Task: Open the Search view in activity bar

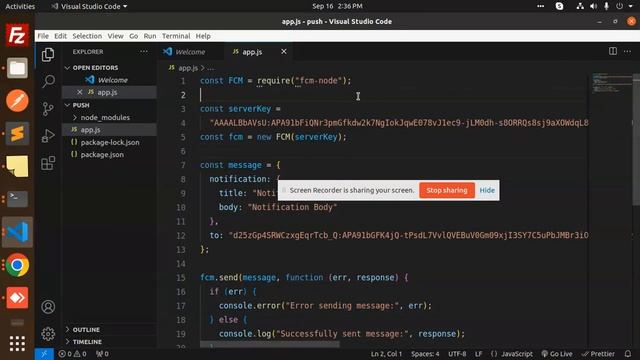Action: pyautogui.click(x=48, y=81)
